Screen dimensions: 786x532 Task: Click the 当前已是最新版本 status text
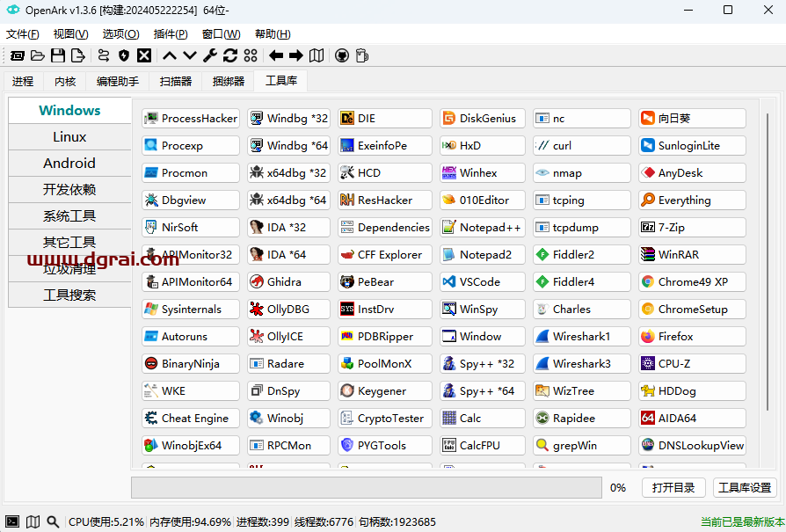tap(742, 522)
